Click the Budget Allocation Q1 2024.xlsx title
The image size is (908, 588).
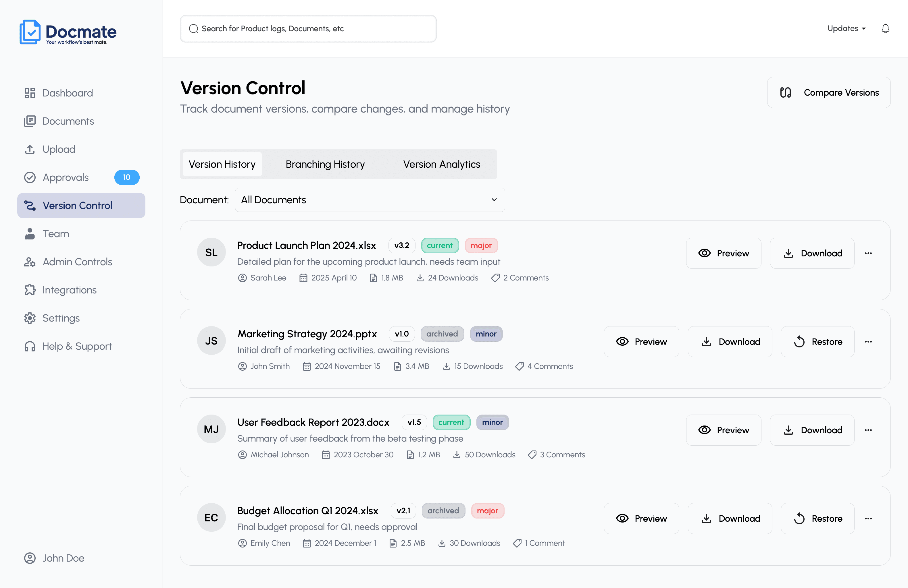pos(307,511)
